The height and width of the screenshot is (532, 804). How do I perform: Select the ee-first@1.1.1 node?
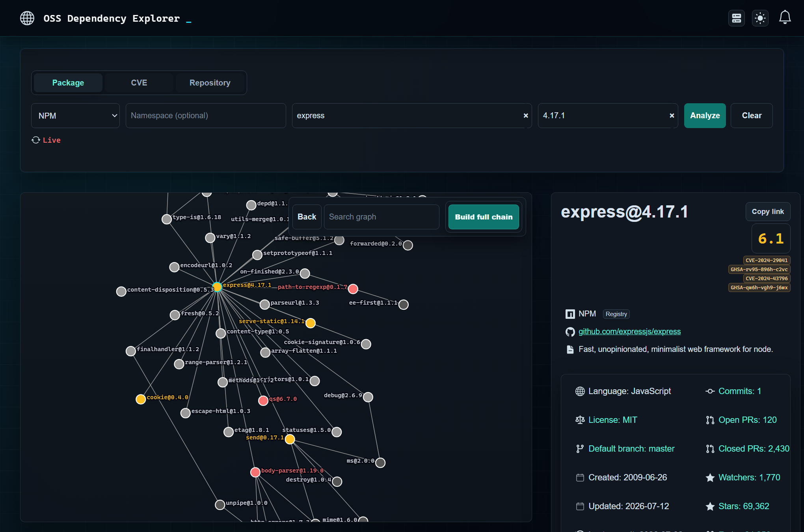pyautogui.click(x=404, y=305)
